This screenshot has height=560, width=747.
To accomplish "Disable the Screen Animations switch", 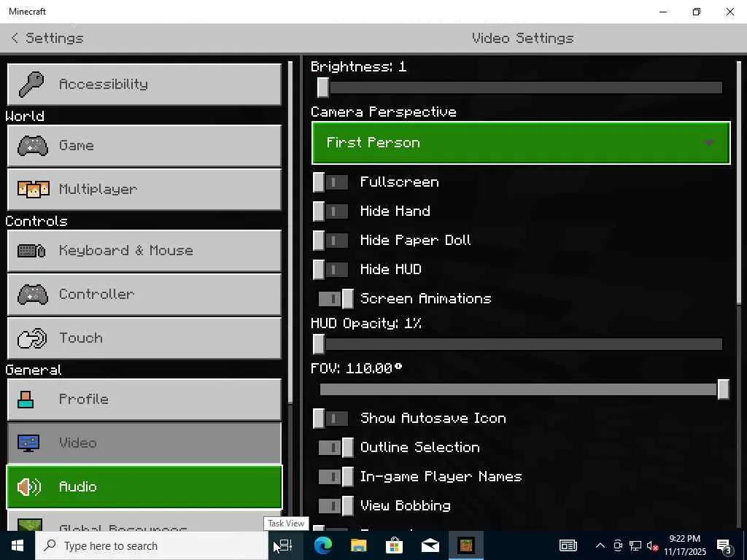I will coord(336,299).
